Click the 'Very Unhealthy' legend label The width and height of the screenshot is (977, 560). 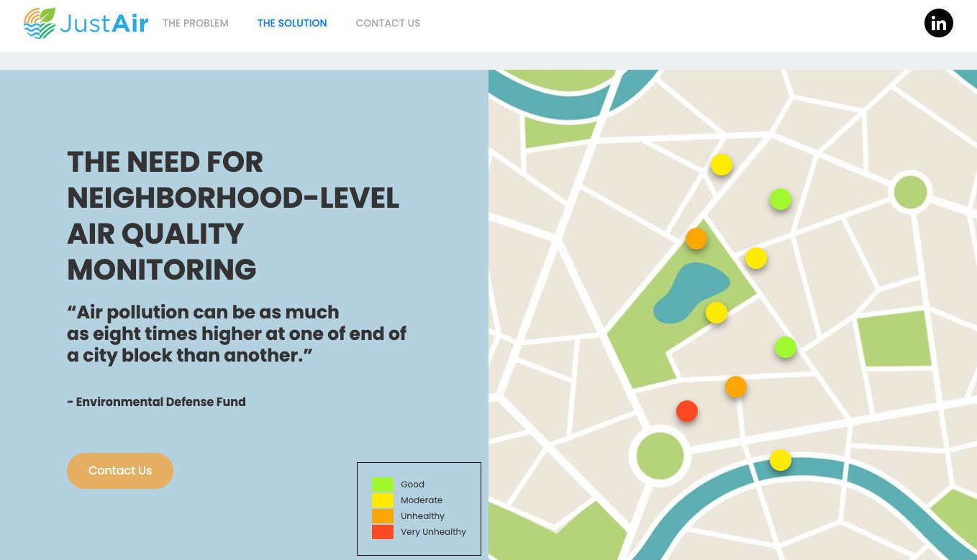[x=433, y=532]
